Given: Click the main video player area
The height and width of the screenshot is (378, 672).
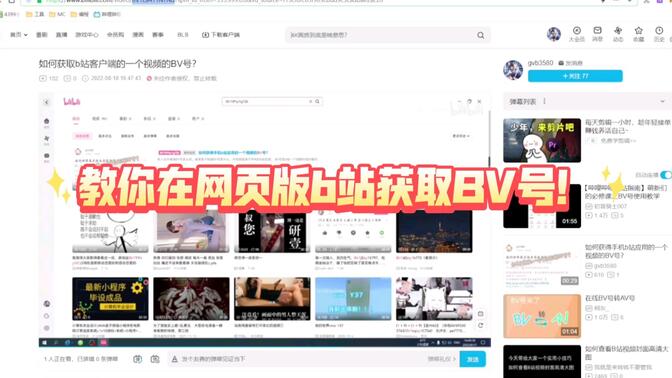Looking at the screenshot, I should click(x=264, y=220).
